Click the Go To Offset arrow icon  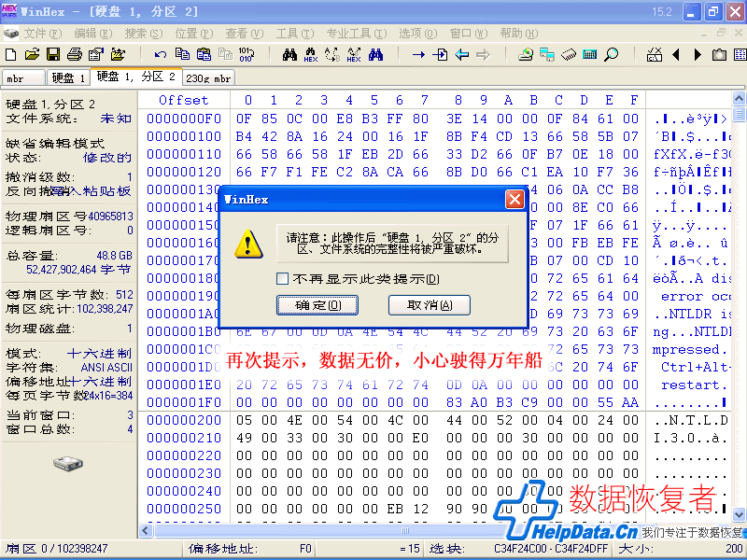(418, 55)
